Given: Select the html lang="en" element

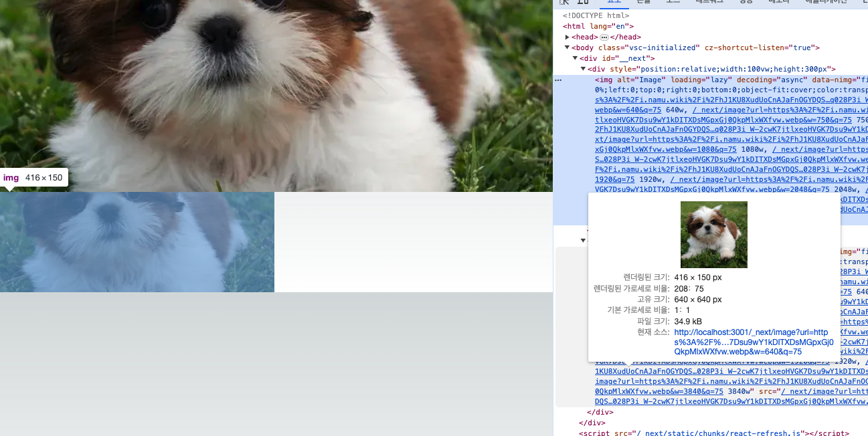Looking at the screenshot, I should click(598, 26).
